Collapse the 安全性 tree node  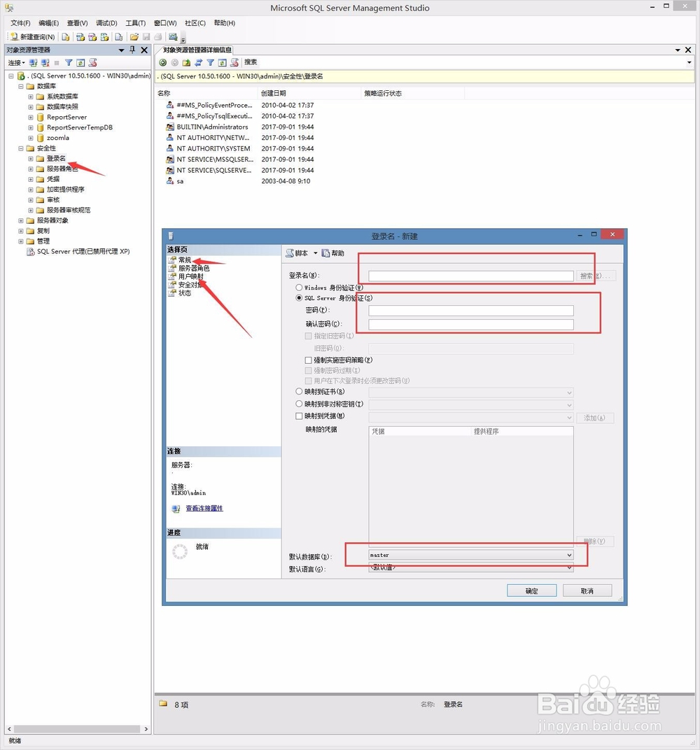point(21,148)
